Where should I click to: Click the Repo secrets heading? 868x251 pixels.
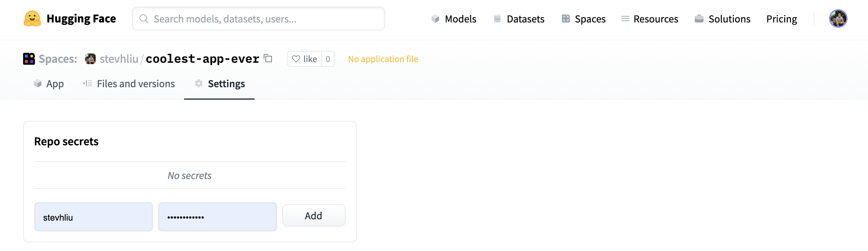tap(66, 141)
